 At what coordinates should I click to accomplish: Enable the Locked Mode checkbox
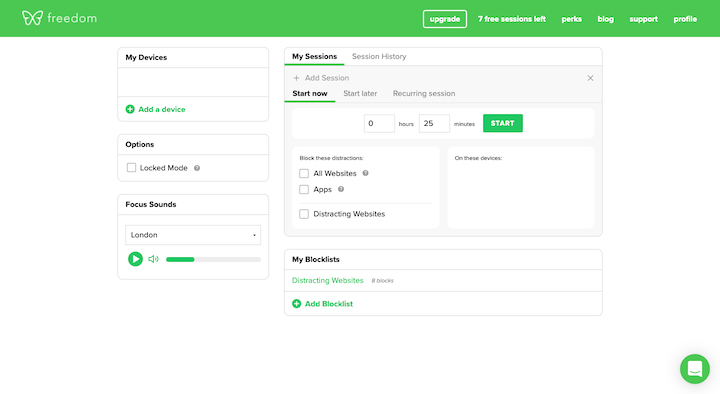[131, 168]
